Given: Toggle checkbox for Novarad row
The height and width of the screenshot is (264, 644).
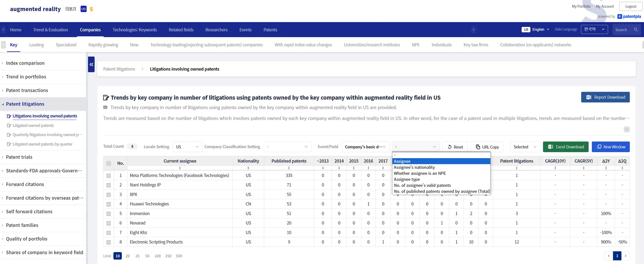Looking at the screenshot, I should tap(108, 223).
